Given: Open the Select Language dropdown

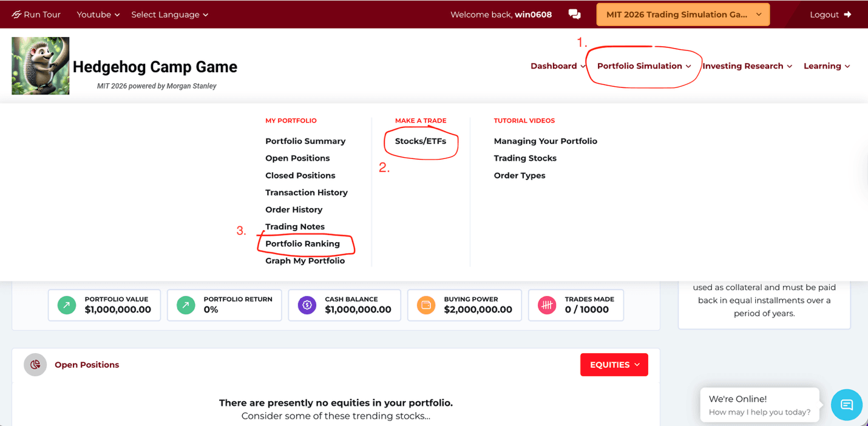Looking at the screenshot, I should 169,15.
